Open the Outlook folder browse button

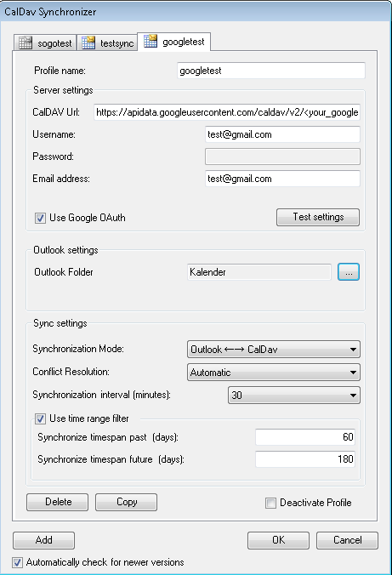[349, 272]
